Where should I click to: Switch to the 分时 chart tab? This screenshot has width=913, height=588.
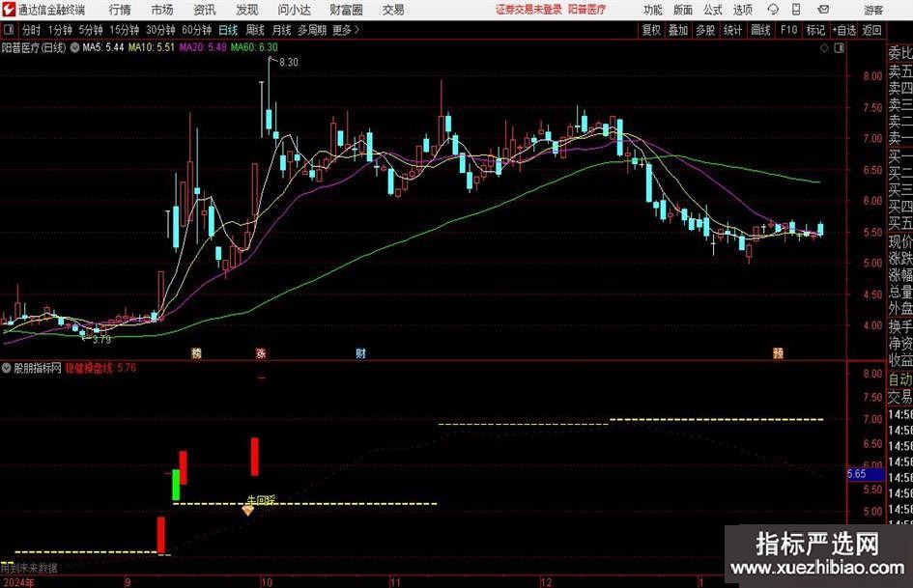point(32,30)
